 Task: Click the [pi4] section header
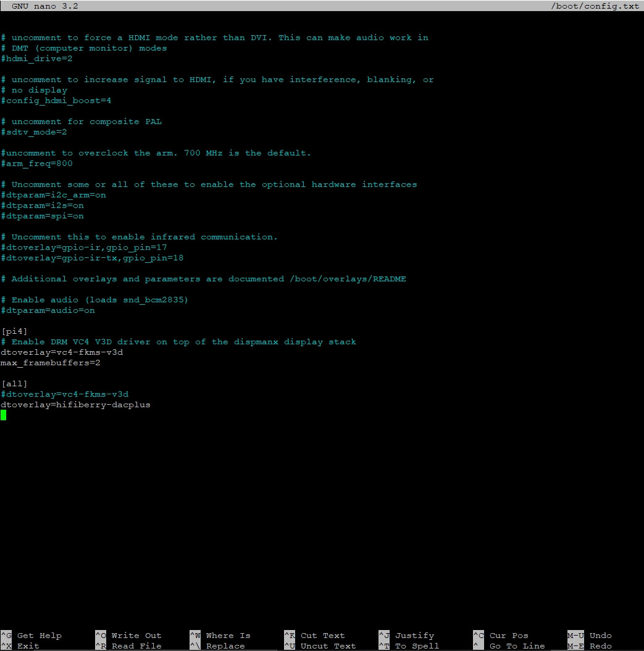(x=14, y=331)
